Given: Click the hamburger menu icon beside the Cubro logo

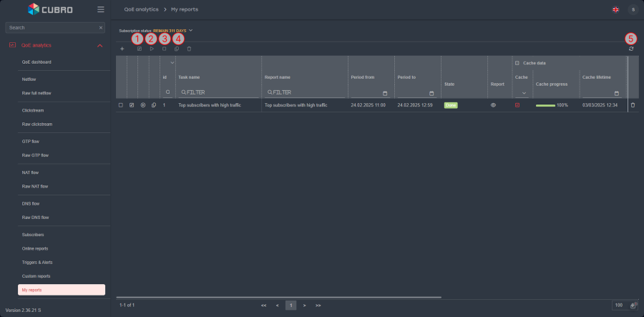Looking at the screenshot, I should click(101, 9).
